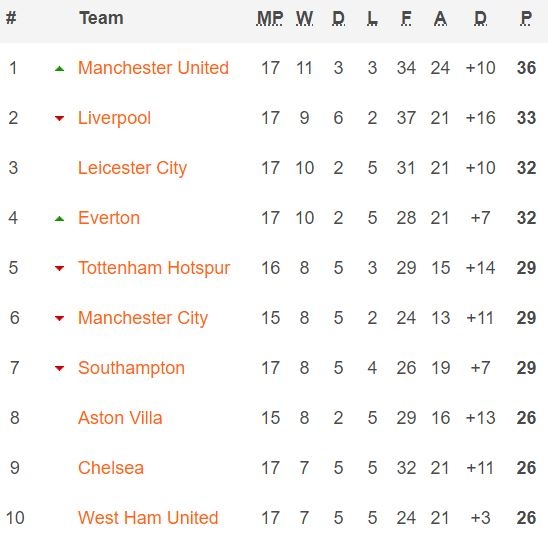Click the Team column header
The height and width of the screenshot is (548, 548).
[101, 18]
